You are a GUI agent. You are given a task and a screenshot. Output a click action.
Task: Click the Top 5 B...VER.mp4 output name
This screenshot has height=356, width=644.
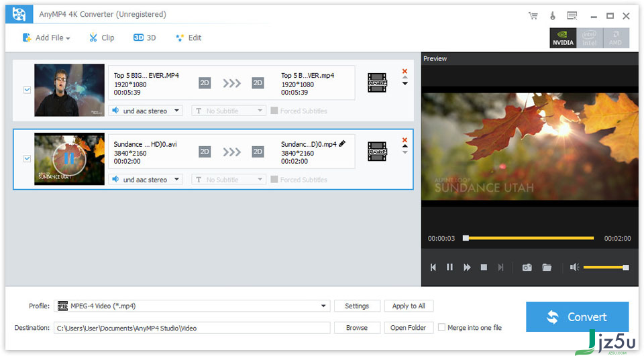307,76
